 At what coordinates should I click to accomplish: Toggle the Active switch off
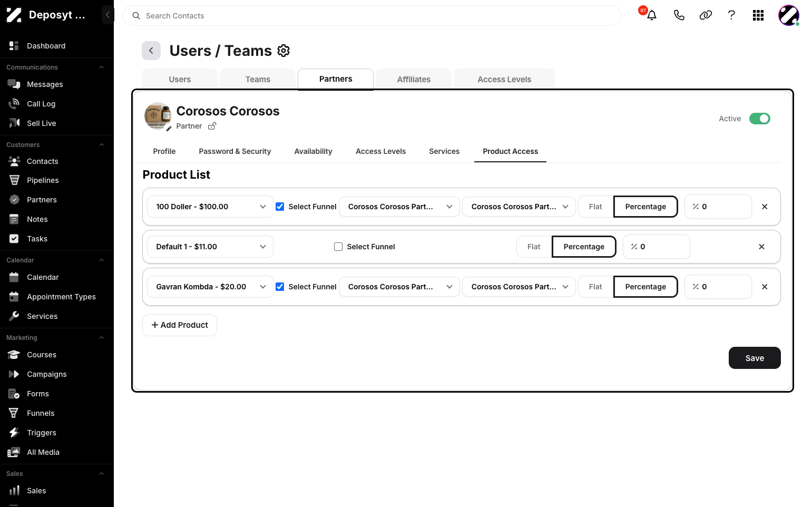(x=760, y=119)
